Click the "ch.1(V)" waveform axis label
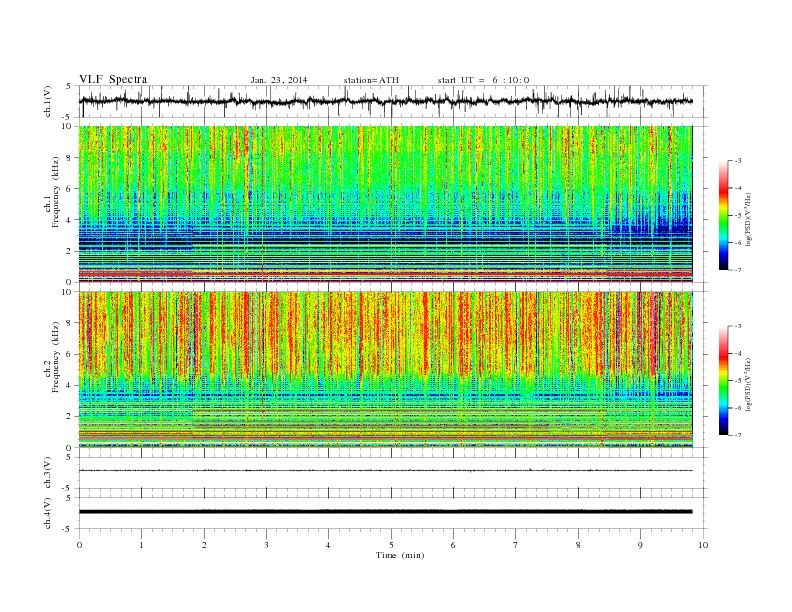 click(x=48, y=101)
